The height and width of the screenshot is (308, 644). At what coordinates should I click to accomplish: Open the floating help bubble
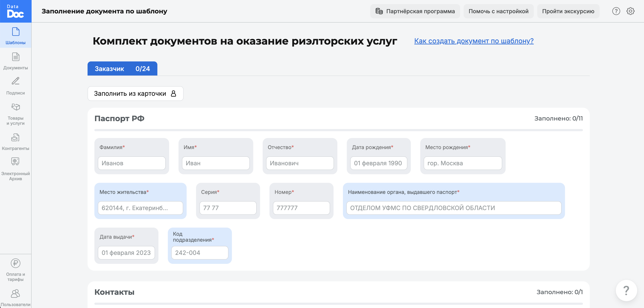click(626, 290)
